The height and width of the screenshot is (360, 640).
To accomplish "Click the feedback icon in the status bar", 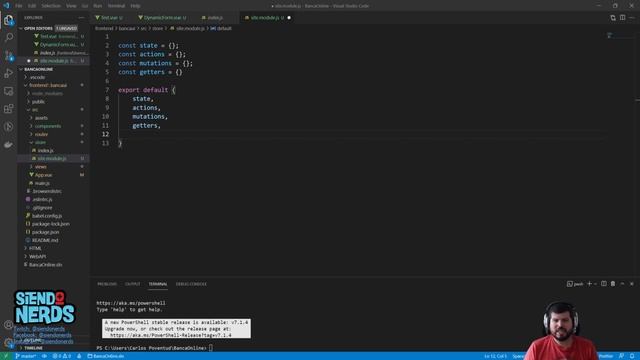I will [x=621, y=356].
